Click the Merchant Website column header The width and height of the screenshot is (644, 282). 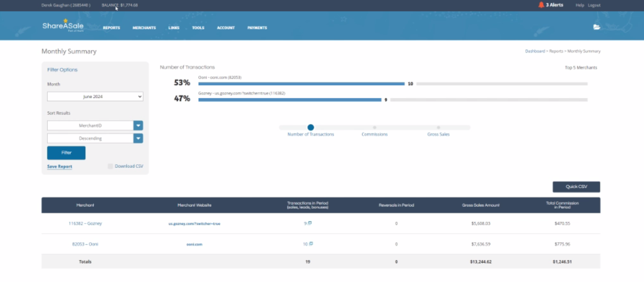tap(194, 205)
